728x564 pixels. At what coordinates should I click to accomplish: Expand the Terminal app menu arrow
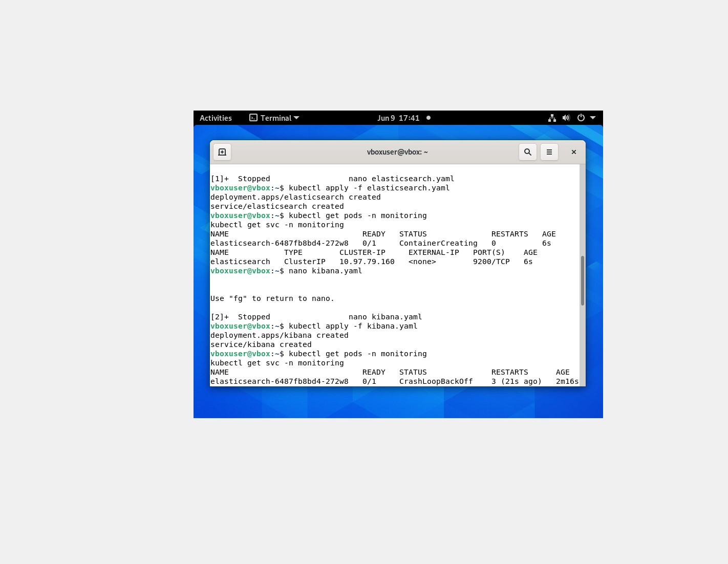[296, 118]
